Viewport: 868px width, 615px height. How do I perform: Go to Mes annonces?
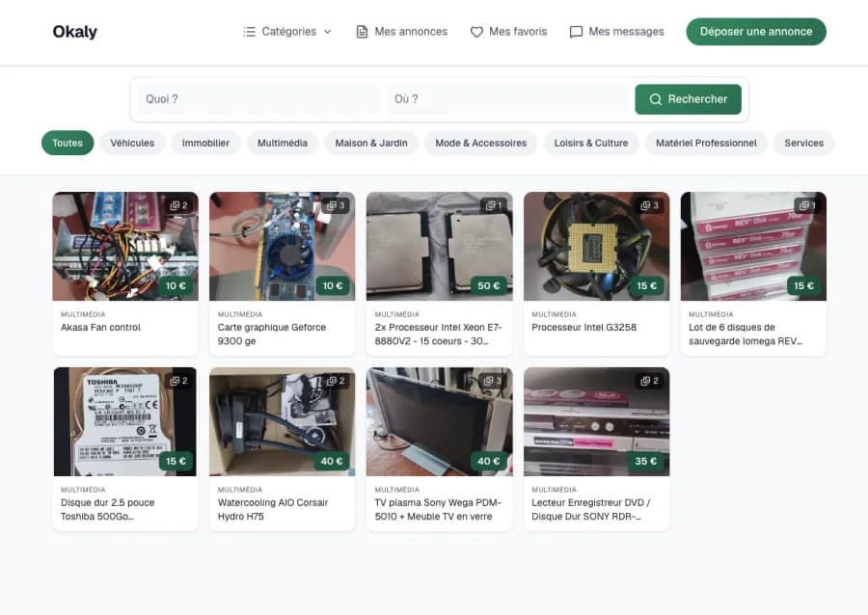point(401,32)
